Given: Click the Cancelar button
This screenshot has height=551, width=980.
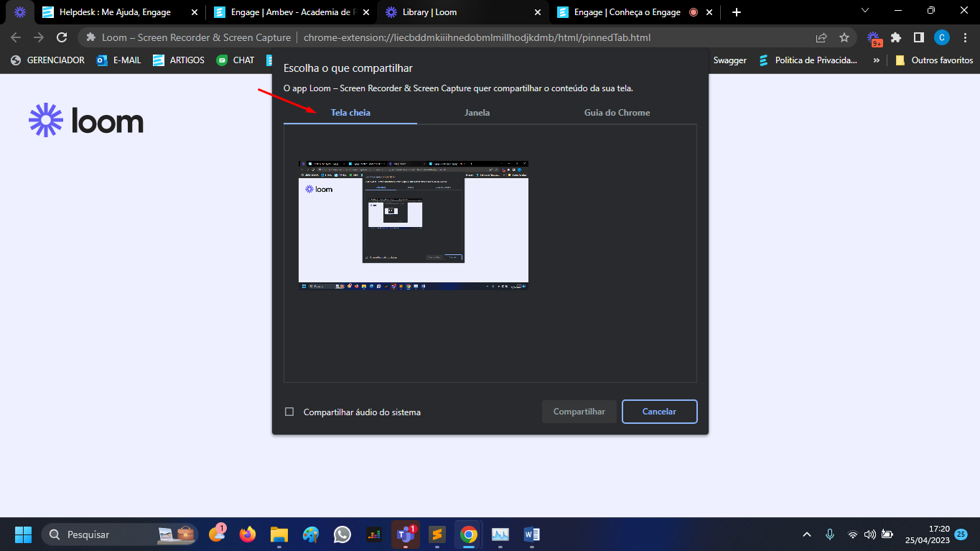Looking at the screenshot, I should 659,412.
